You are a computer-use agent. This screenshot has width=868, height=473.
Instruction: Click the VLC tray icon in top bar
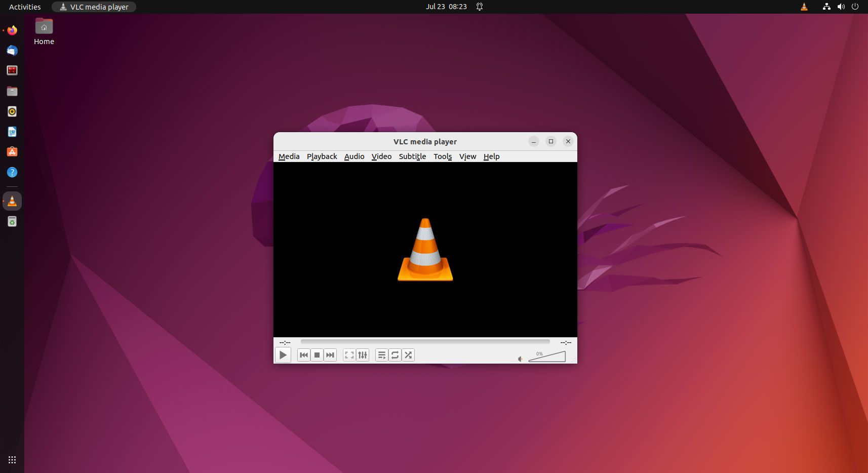click(x=804, y=7)
